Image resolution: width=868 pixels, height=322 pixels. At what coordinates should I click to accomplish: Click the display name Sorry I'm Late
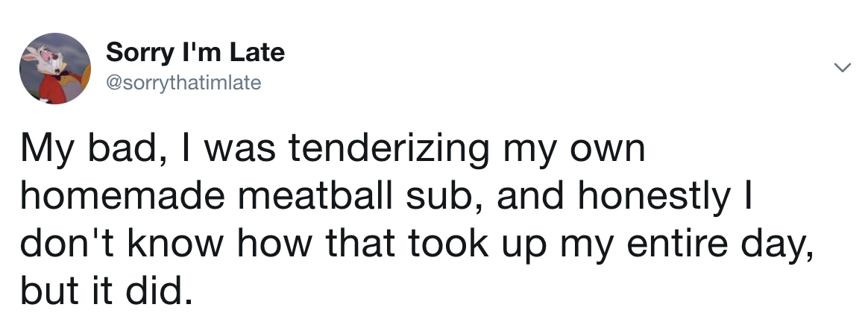point(195,53)
